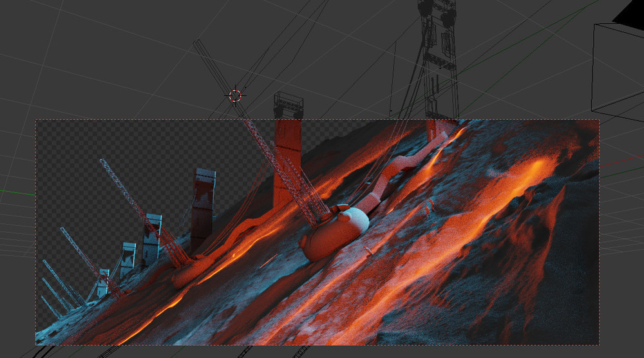Click the black camera up-arrow triangle
The width and height of the screenshot is (644, 358).
click(x=629, y=12)
